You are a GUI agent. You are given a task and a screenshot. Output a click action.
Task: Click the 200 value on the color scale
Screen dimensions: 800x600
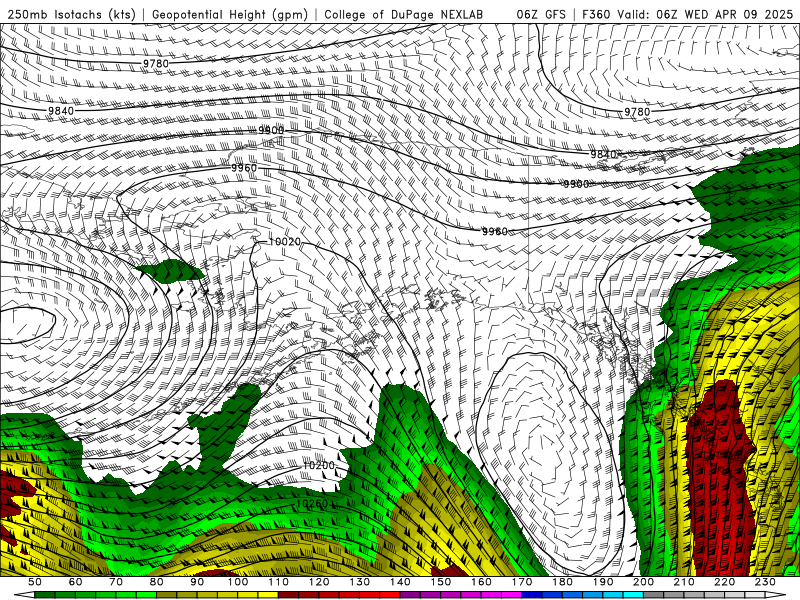point(643,582)
